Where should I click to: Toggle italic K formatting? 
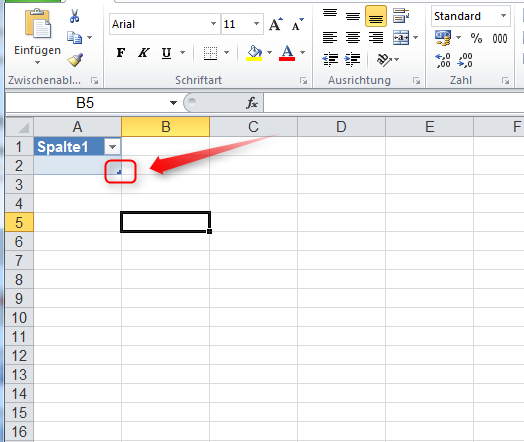pyautogui.click(x=144, y=52)
